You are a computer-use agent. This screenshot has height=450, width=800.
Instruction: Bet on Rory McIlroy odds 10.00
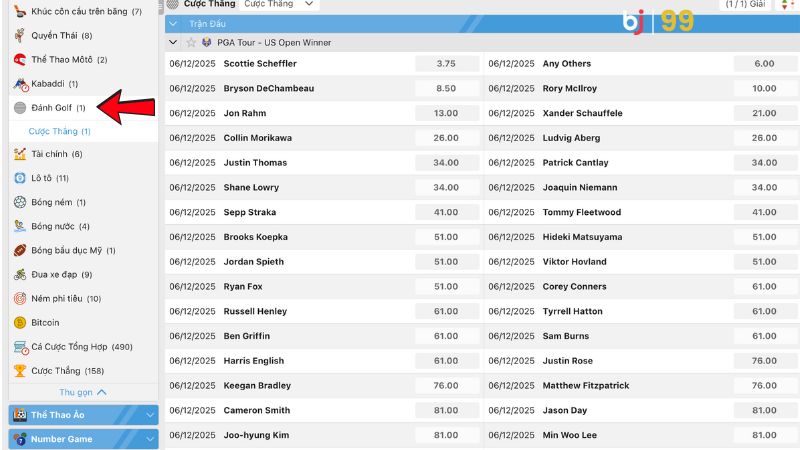click(764, 88)
